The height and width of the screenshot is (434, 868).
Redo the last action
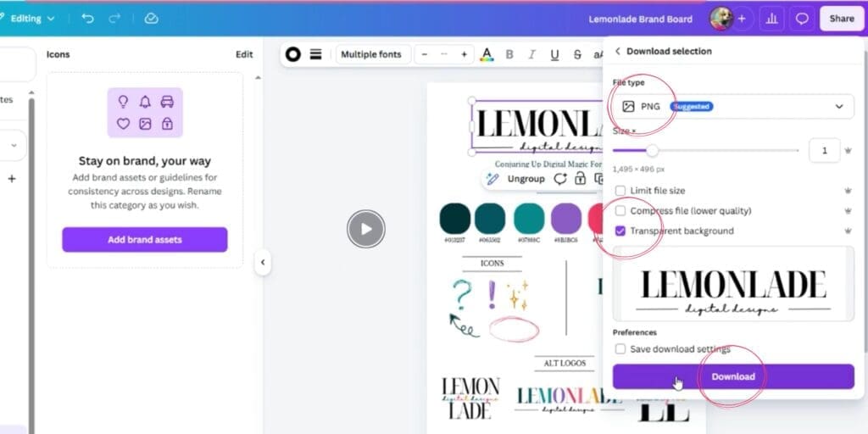point(114,19)
